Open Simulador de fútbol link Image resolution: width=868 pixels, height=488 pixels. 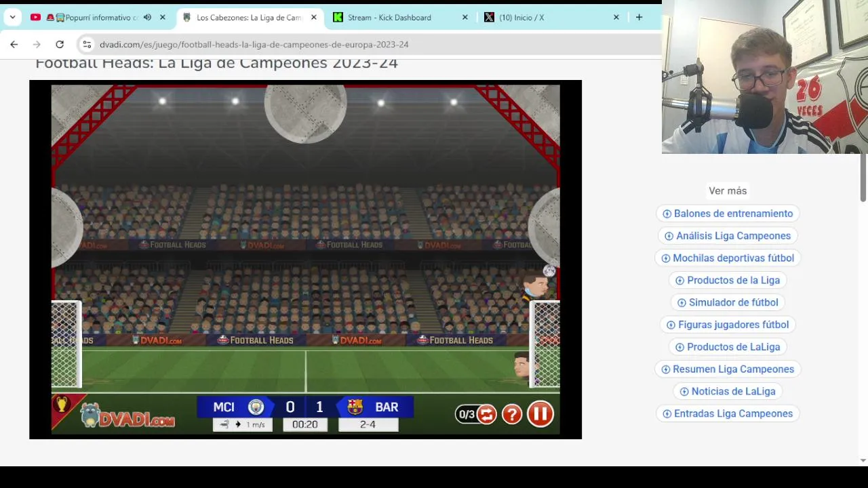(x=728, y=302)
